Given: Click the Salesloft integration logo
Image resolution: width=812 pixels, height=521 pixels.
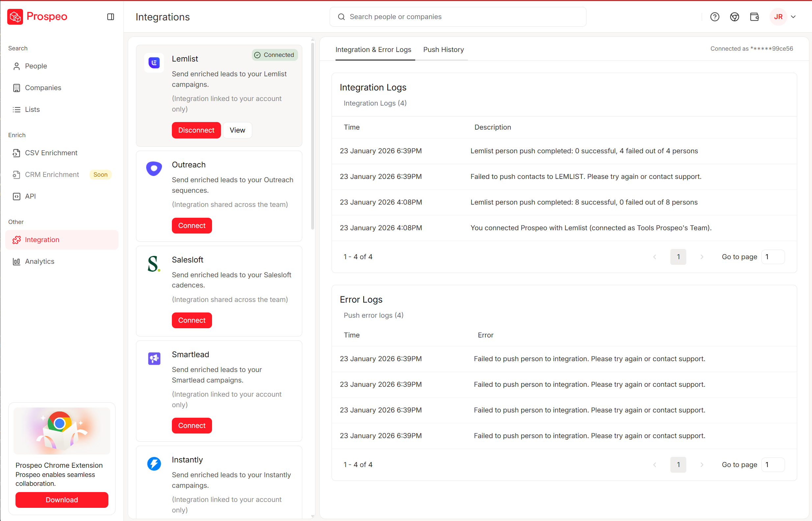Looking at the screenshot, I should pos(154,263).
